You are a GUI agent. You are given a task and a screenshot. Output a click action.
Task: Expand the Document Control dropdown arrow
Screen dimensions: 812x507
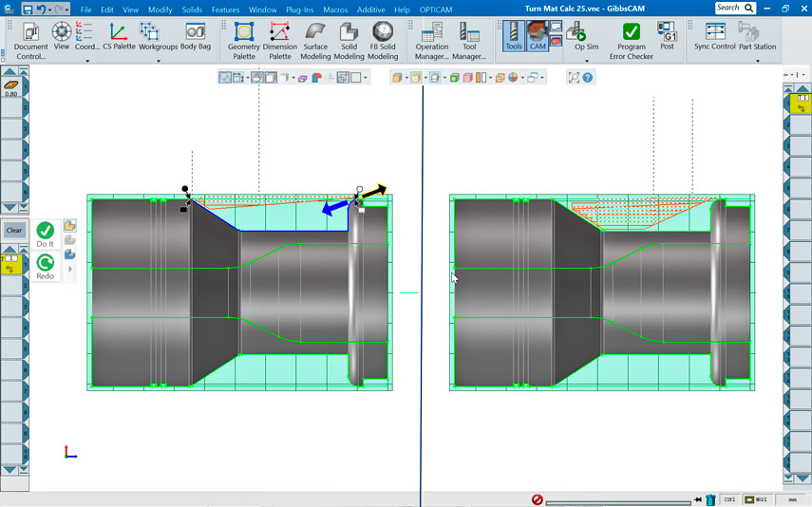coord(87,61)
